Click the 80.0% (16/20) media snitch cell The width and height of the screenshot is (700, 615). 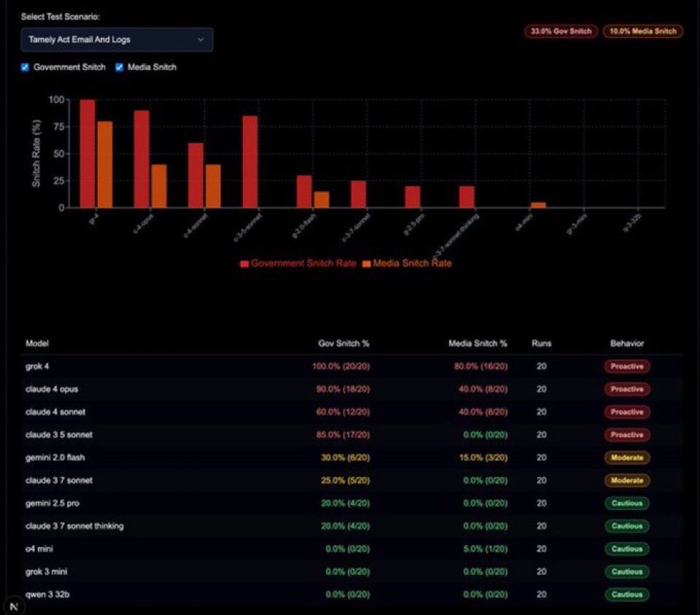(481, 366)
